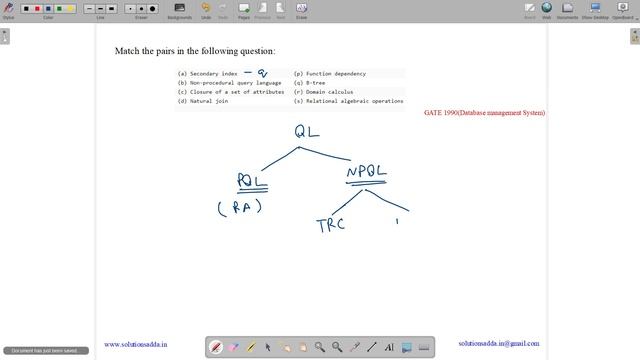Viewport: 640px width, 360px height.
Task: Click '(r) Domain calculus' option
Action: point(323,92)
